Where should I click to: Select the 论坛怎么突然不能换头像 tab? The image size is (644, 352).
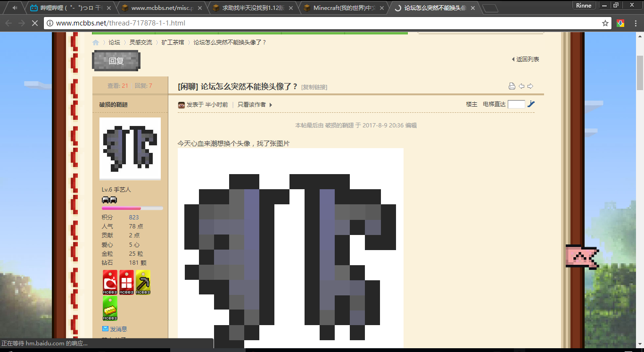point(434,8)
